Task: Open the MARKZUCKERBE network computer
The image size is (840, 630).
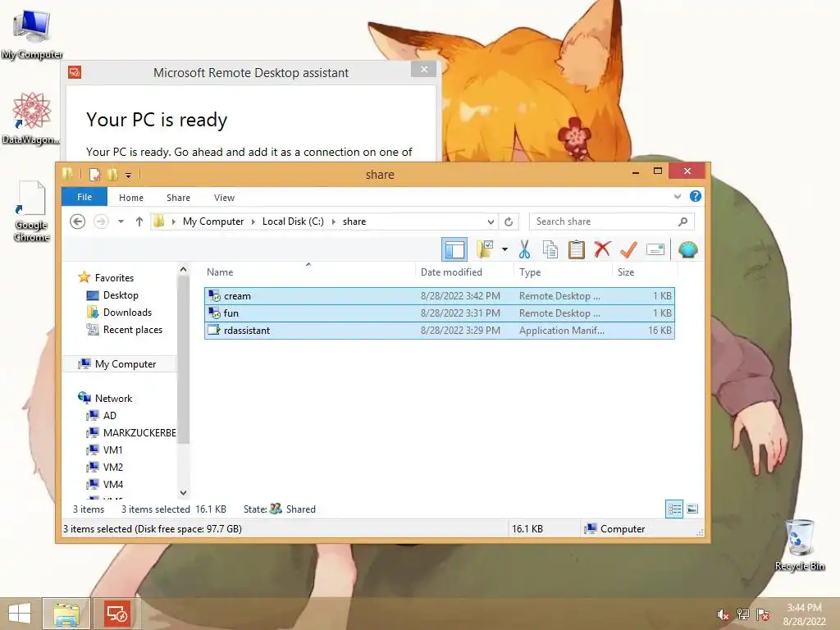Action: click(139, 432)
